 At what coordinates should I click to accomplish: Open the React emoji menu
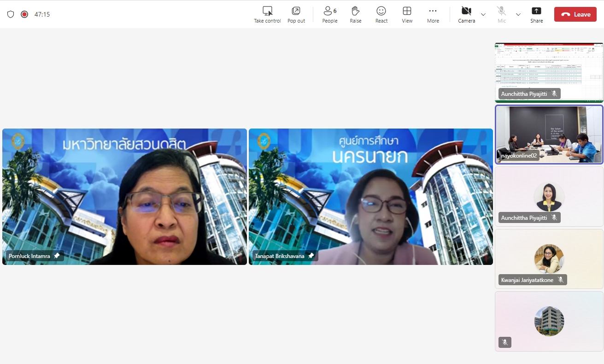[x=381, y=14]
